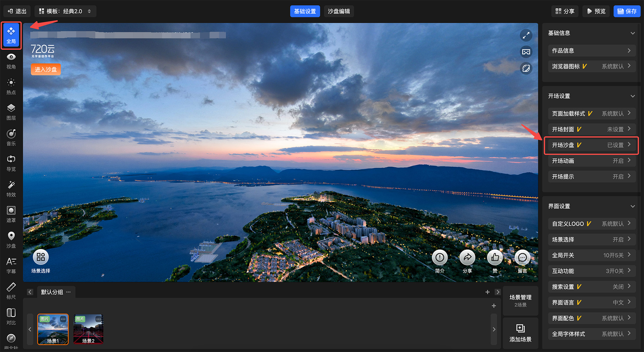Open the 遮罩 mask tool

pos(11,214)
